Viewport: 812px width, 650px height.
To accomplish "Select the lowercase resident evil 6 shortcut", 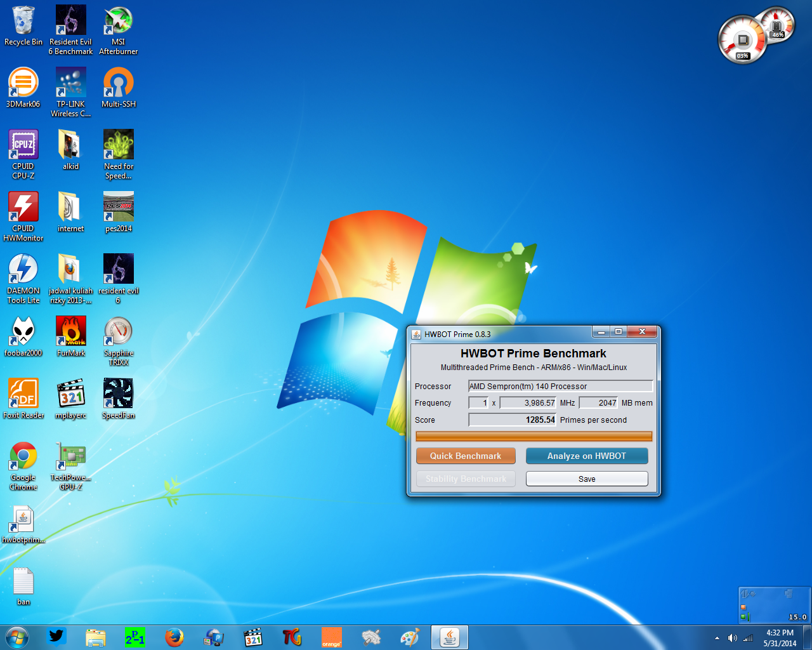I will tap(119, 279).
